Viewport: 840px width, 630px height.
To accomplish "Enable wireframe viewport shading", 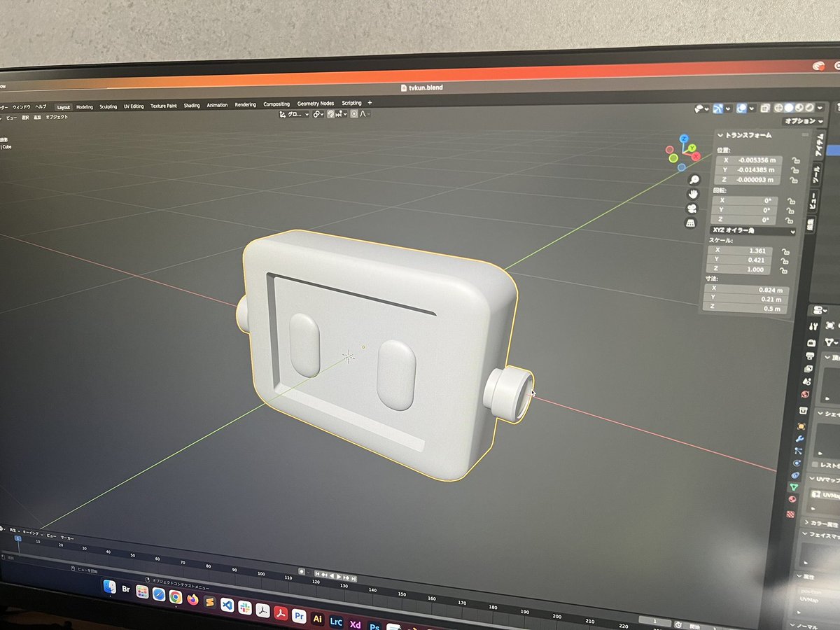I will tap(779, 108).
